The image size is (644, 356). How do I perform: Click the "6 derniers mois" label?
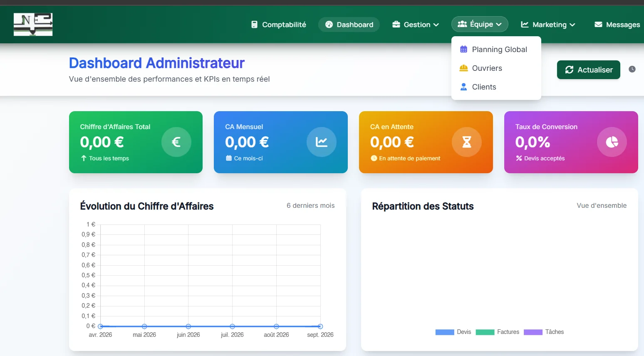311,206
